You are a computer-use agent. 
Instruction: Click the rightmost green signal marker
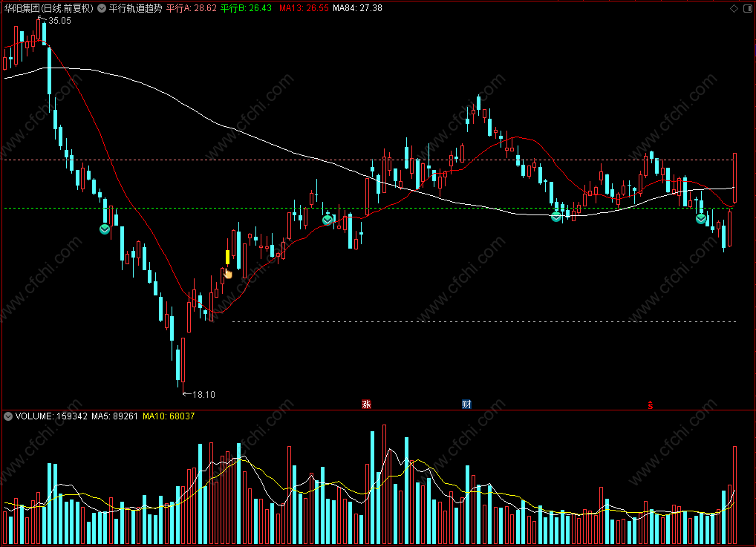(701, 219)
